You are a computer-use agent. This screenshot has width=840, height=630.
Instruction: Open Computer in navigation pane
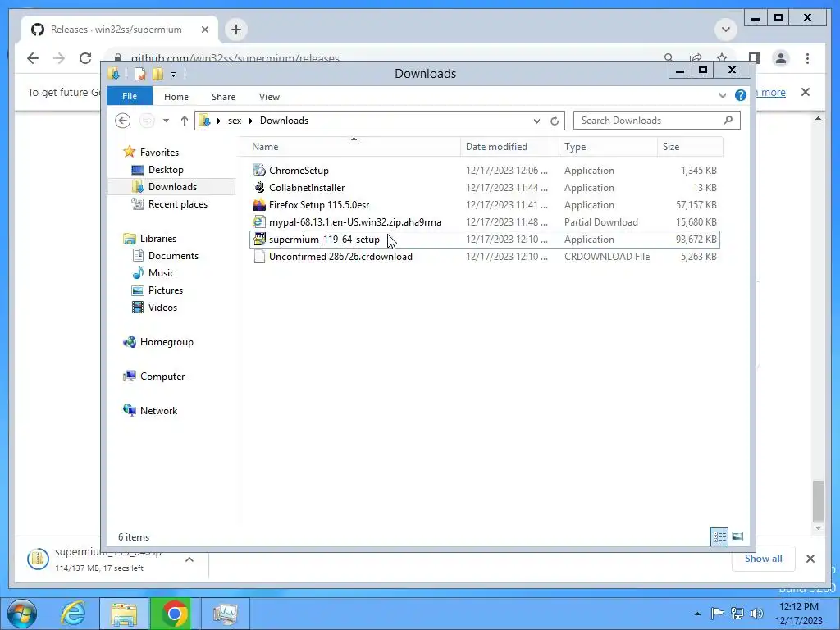[x=162, y=376]
